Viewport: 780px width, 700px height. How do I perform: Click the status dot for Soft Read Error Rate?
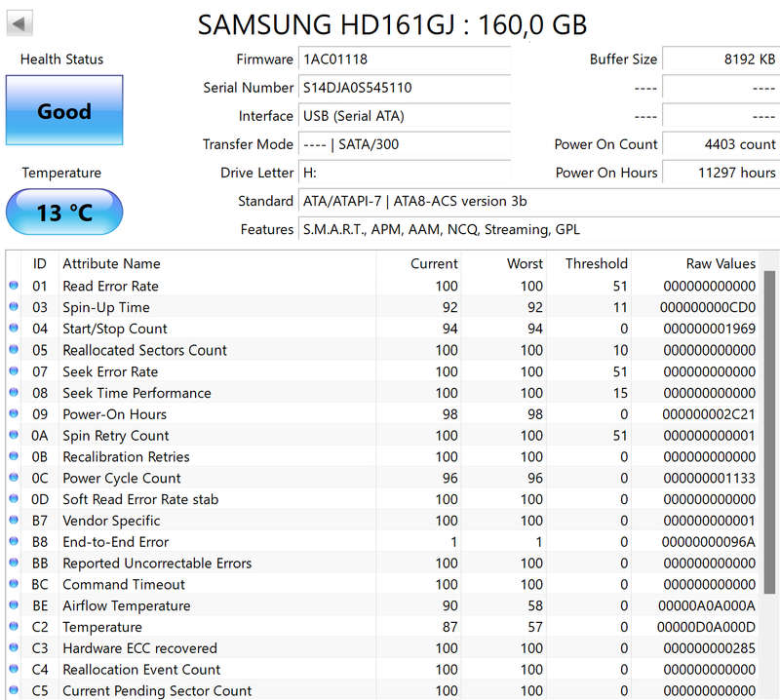click(14, 499)
